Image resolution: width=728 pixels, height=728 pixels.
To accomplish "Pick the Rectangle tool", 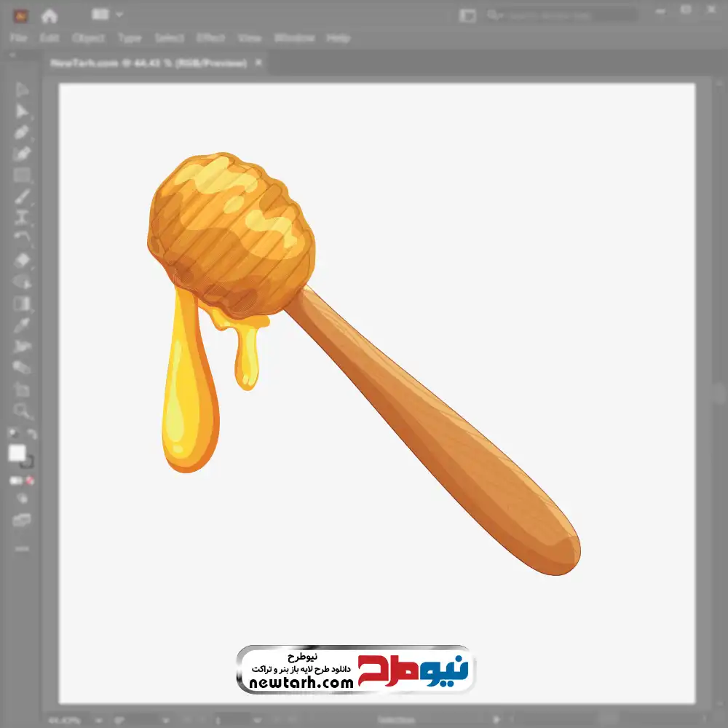I will 22,175.
